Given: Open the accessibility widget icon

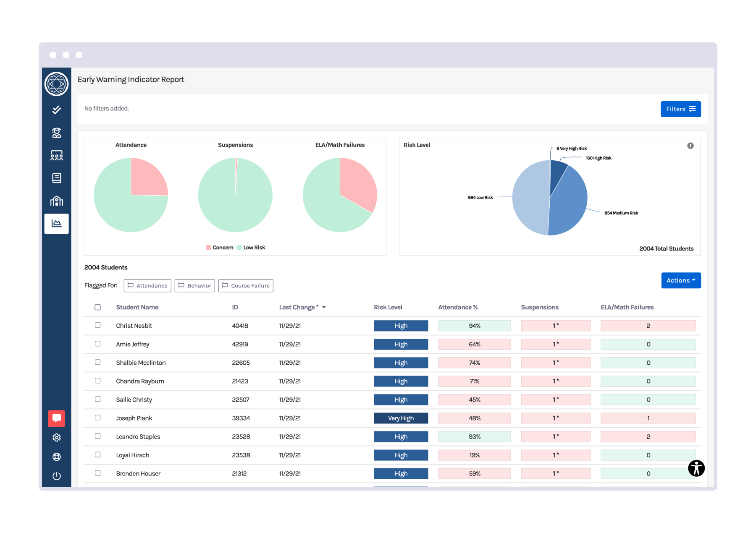Looking at the screenshot, I should tap(696, 468).
